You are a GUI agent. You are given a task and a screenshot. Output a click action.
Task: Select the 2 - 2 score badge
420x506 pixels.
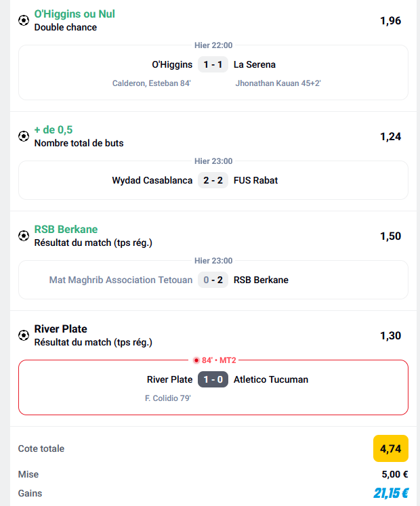[213, 180]
